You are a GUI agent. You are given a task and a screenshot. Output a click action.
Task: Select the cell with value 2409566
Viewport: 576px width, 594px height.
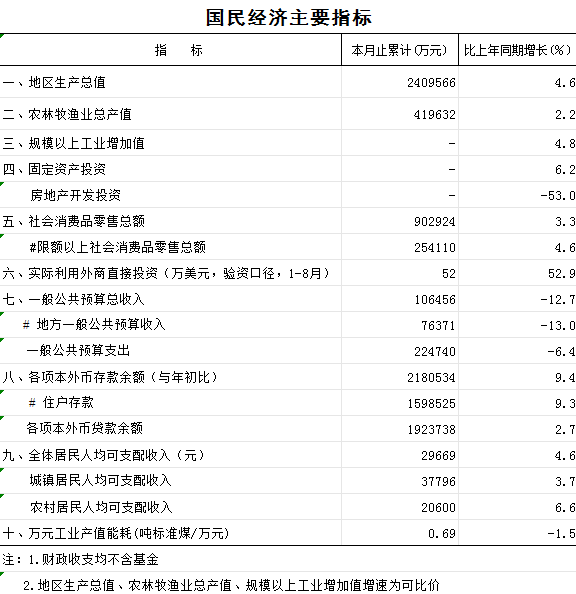pyautogui.click(x=431, y=83)
